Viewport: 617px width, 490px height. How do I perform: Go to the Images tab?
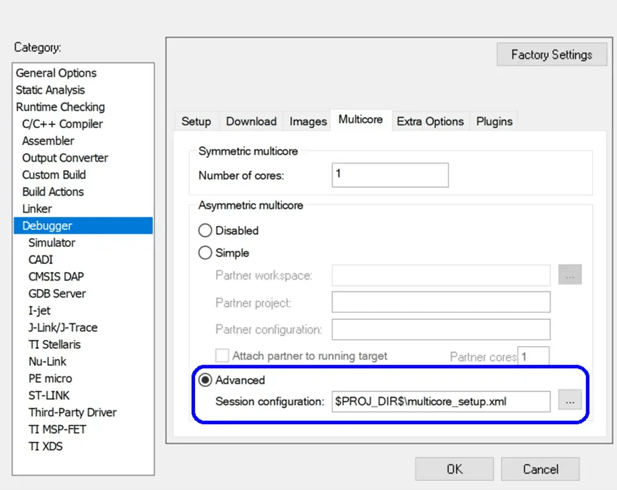[x=308, y=121]
